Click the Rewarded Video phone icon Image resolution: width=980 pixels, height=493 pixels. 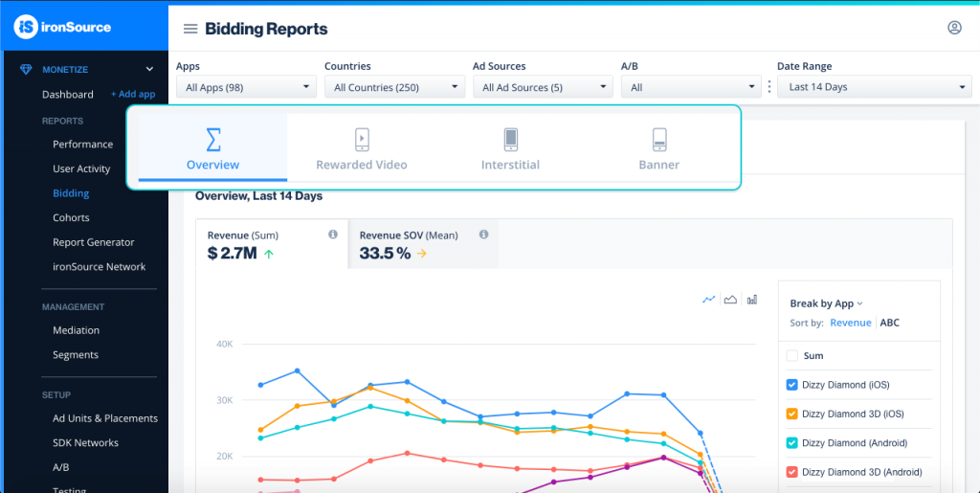point(362,140)
